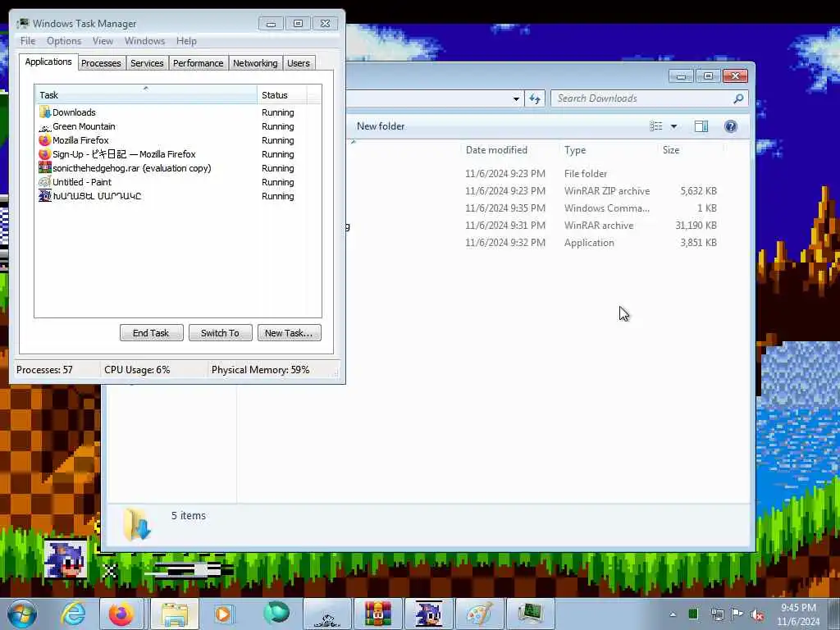The width and height of the screenshot is (840, 630).
Task: Open the Sonic app taskbar button
Action: 428,614
